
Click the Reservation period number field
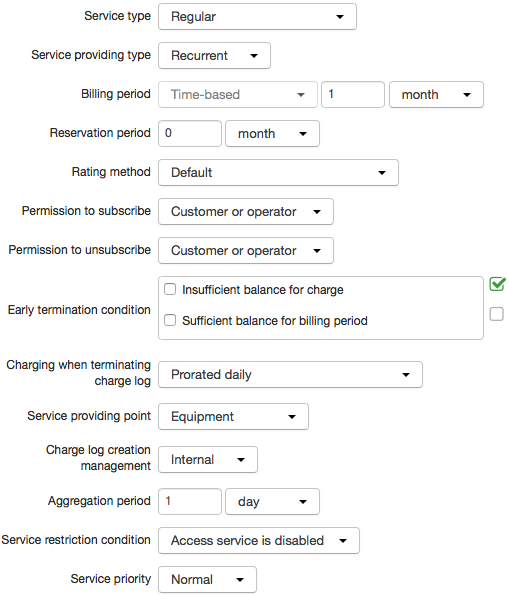click(x=190, y=134)
